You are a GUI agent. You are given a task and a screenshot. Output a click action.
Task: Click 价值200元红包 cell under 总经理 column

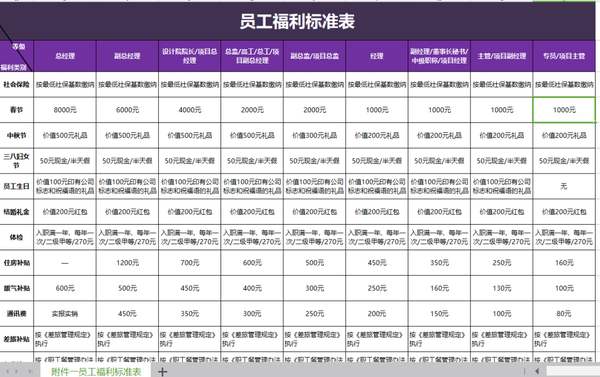tap(65, 212)
